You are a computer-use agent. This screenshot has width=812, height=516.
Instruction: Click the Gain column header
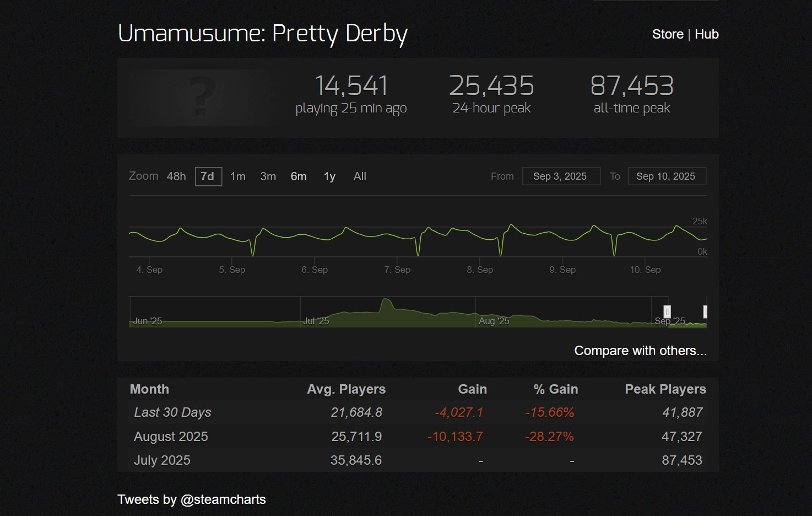click(472, 389)
